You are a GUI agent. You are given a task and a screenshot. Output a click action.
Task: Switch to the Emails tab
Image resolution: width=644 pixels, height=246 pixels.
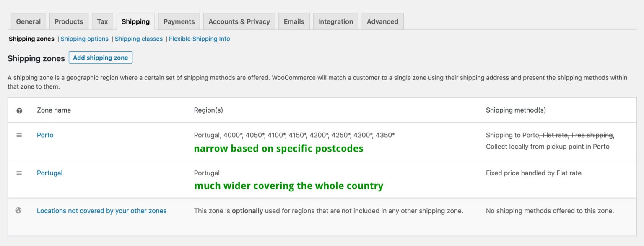pyautogui.click(x=294, y=21)
